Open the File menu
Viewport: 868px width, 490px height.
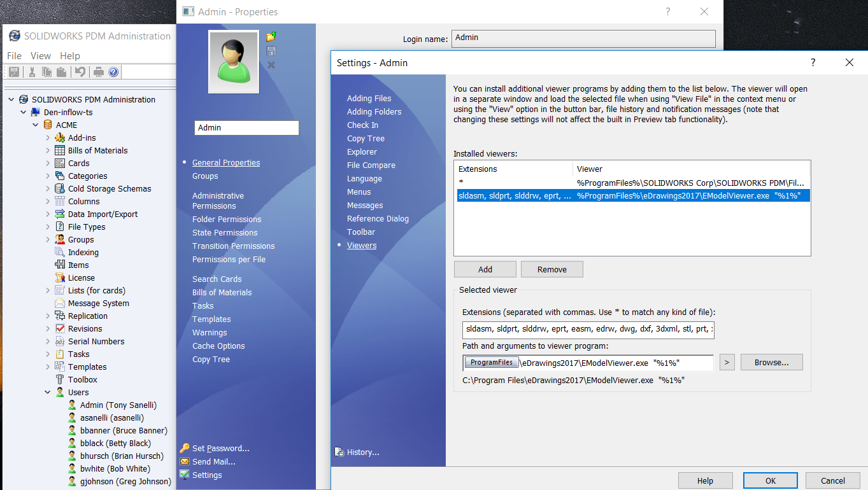[x=14, y=56]
